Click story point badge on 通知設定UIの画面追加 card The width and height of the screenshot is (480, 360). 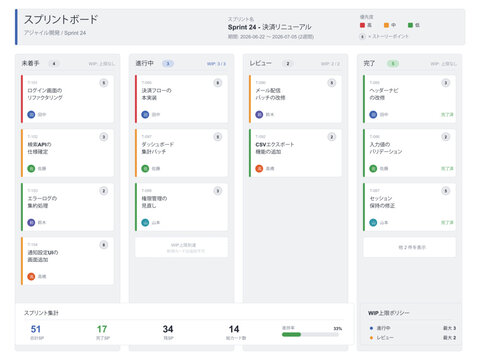[x=104, y=245]
